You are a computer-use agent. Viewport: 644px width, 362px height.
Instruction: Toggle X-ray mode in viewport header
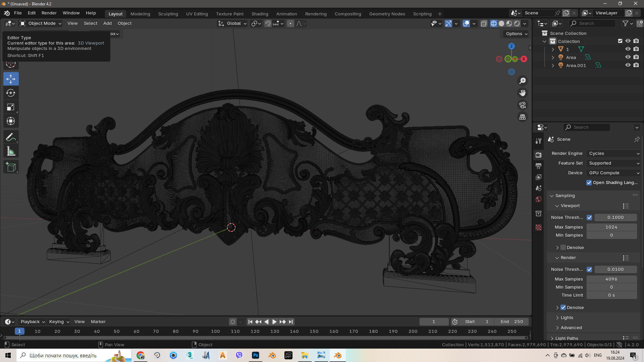pos(484,23)
